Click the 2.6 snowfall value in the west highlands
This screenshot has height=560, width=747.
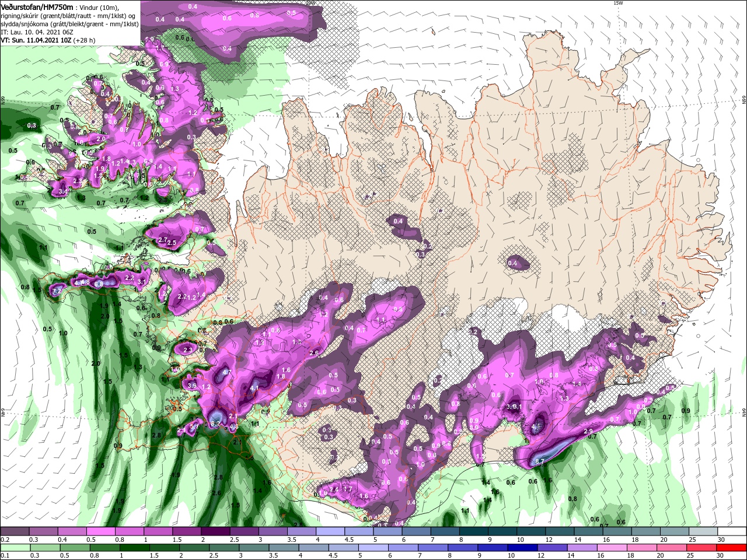click(x=314, y=353)
